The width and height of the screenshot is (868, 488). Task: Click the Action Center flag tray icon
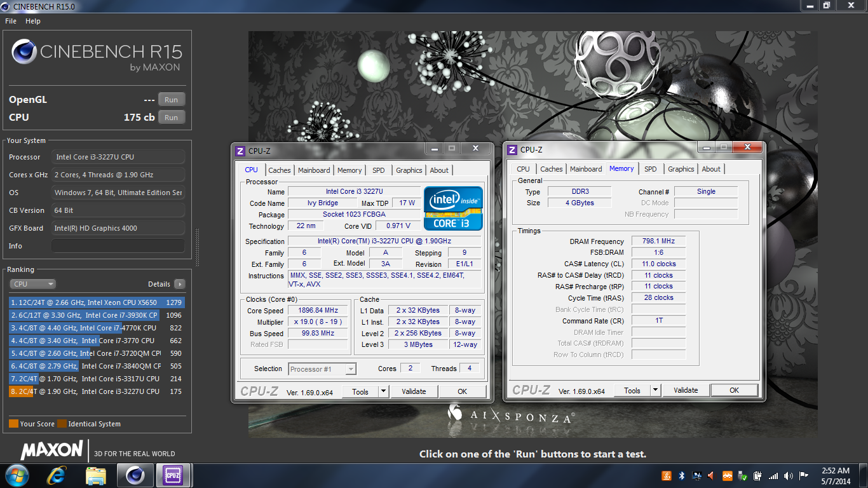point(804,476)
